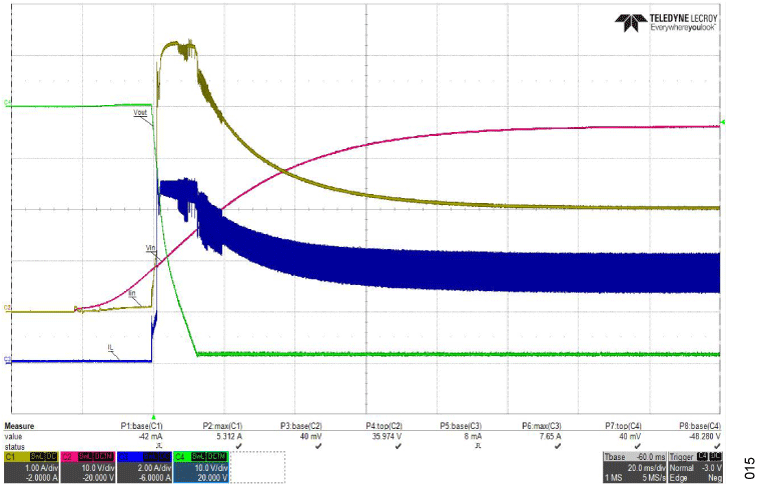760x485 pixels.
Task: Open the C3 channel descriptor box
Action: pos(145,465)
